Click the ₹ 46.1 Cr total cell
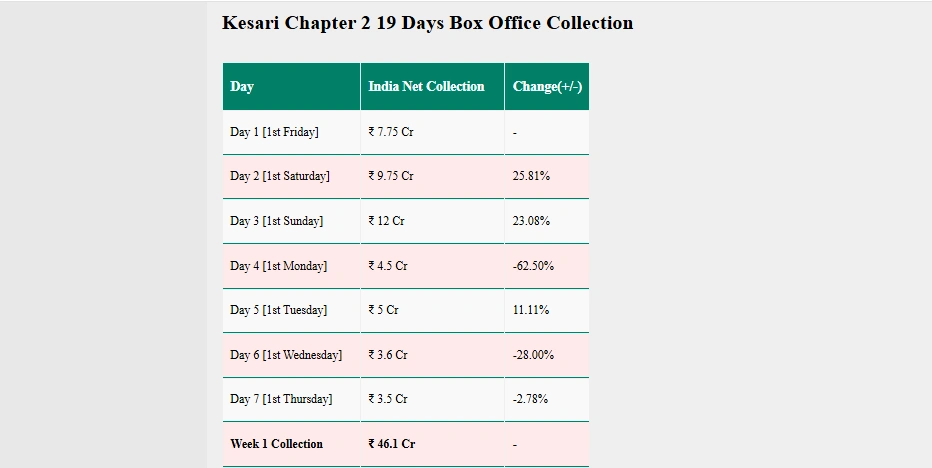Viewport: 932px width, 468px height. tap(432, 444)
